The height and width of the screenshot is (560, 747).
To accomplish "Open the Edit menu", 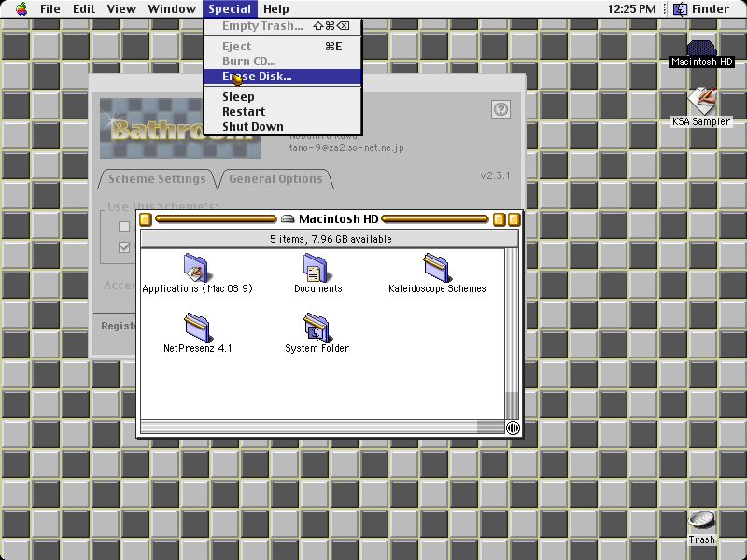I will [x=84, y=8].
